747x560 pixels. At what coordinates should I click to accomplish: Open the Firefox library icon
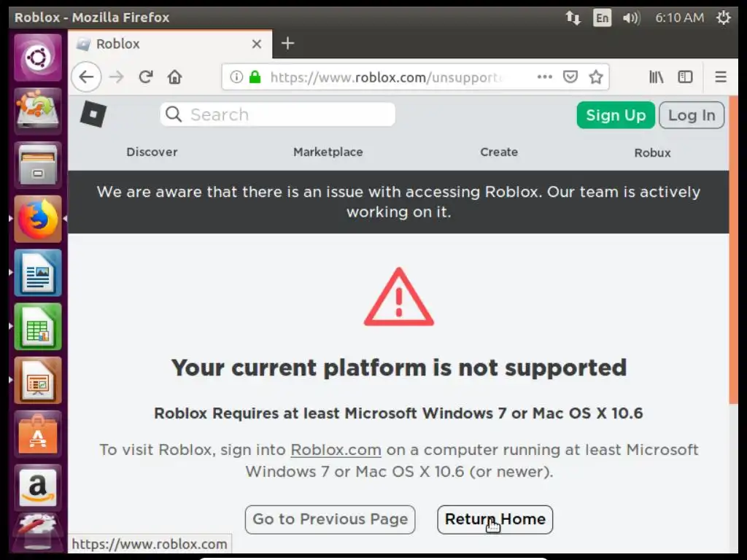(656, 77)
